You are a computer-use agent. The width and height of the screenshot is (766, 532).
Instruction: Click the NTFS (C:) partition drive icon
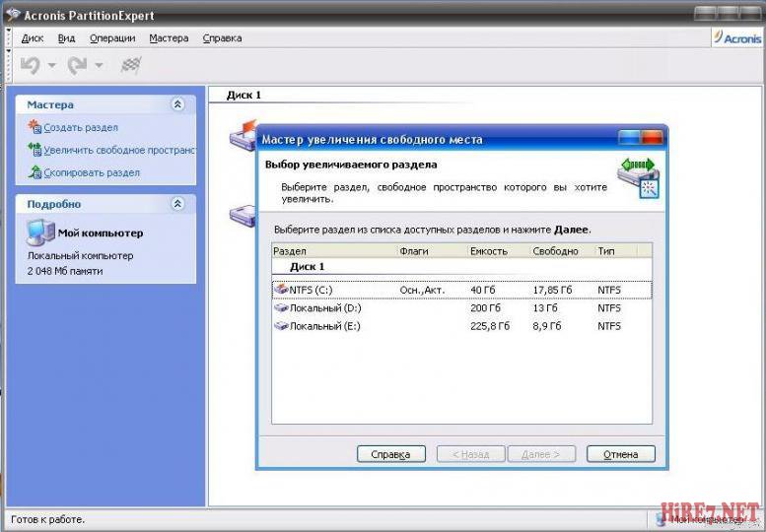(281, 290)
